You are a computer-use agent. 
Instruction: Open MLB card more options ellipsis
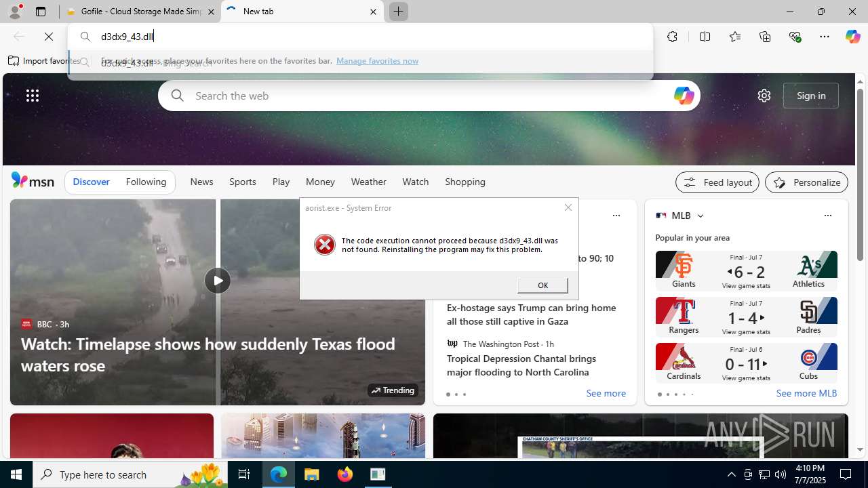pyautogui.click(x=827, y=216)
